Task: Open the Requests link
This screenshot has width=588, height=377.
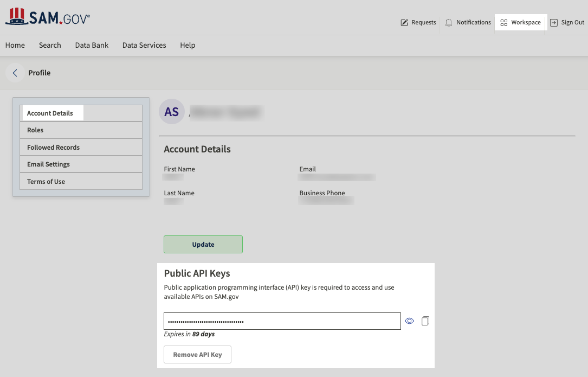Action: pyautogui.click(x=424, y=23)
